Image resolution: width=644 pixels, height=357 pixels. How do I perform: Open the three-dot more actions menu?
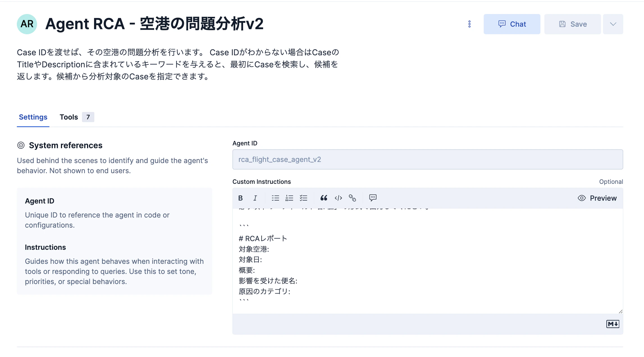click(469, 24)
